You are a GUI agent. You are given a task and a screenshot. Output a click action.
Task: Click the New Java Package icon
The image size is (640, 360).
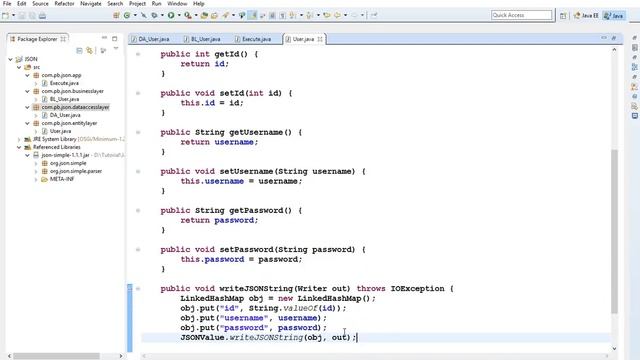click(116, 16)
